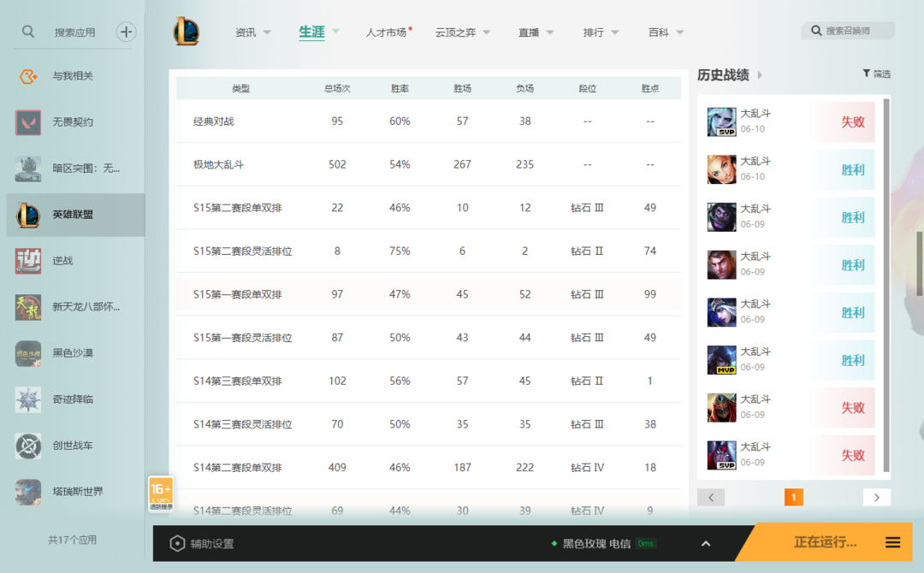Open the 塔瑞斯世界 game icon
The height and width of the screenshot is (573, 924).
[28, 493]
